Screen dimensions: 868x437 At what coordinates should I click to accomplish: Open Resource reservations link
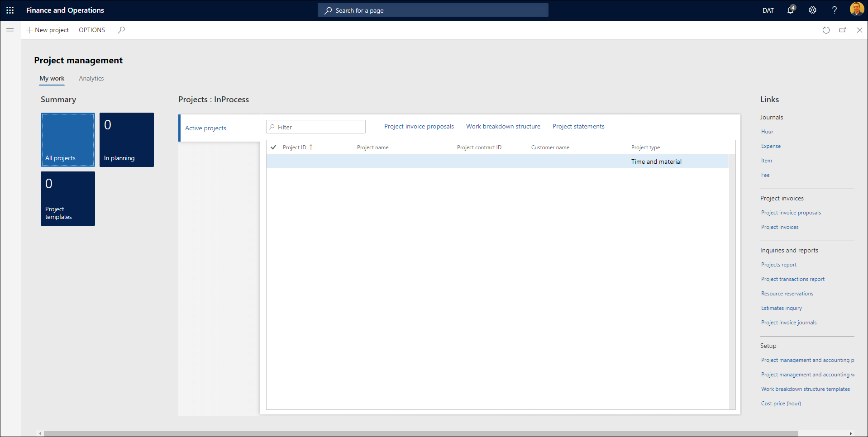787,294
